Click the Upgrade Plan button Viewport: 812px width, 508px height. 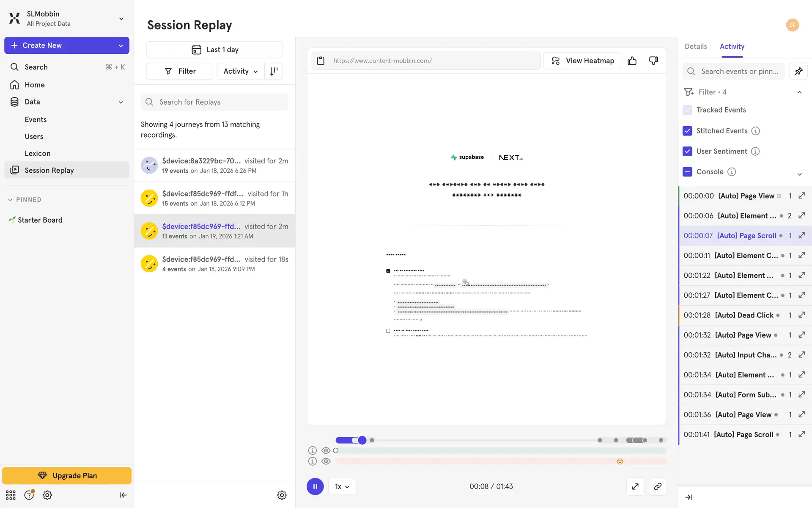(x=67, y=475)
